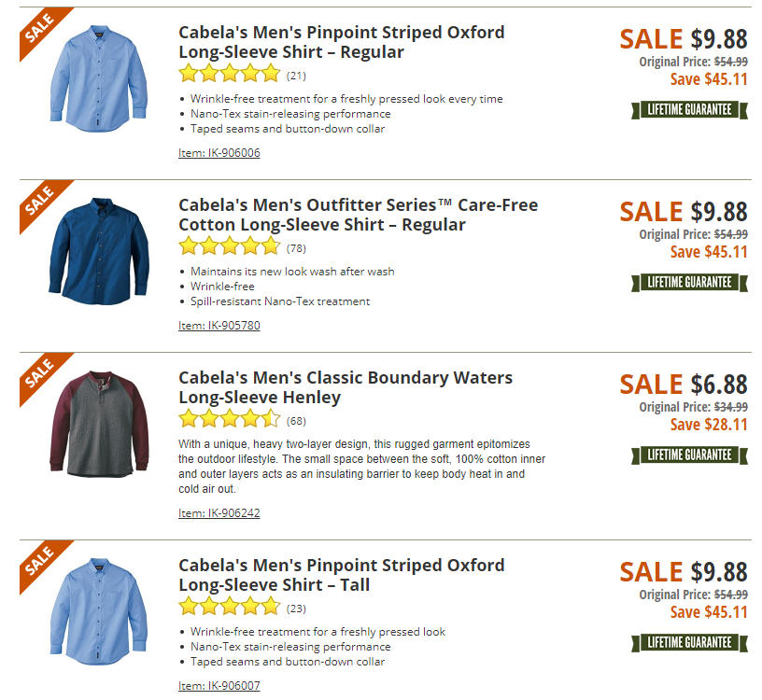Open Pinpoint Striped Oxford Shirt – Regular title
The height and width of the screenshot is (700, 762).
tap(341, 42)
